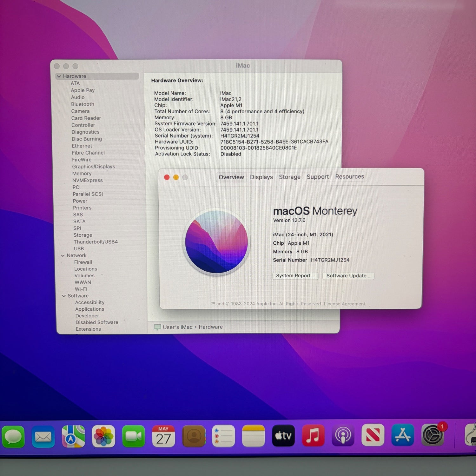Launch Reminders from the Dock
Image resolution: width=476 pixels, height=476 pixels.
(223, 436)
